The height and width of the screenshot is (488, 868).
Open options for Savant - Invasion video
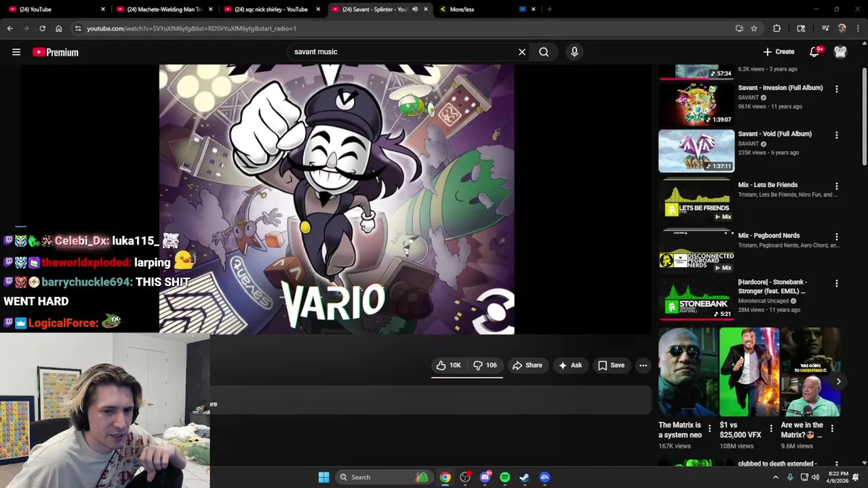pyautogui.click(x=836, y=89)
